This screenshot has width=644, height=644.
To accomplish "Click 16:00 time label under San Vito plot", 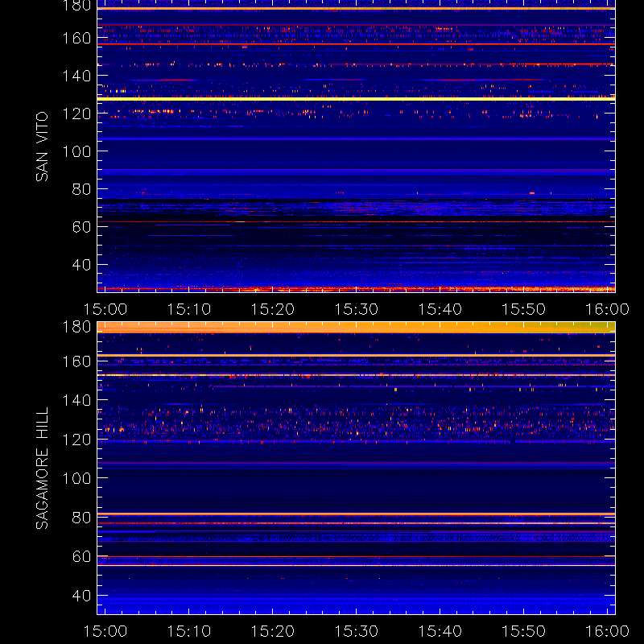I will click(x=607, y=309).
